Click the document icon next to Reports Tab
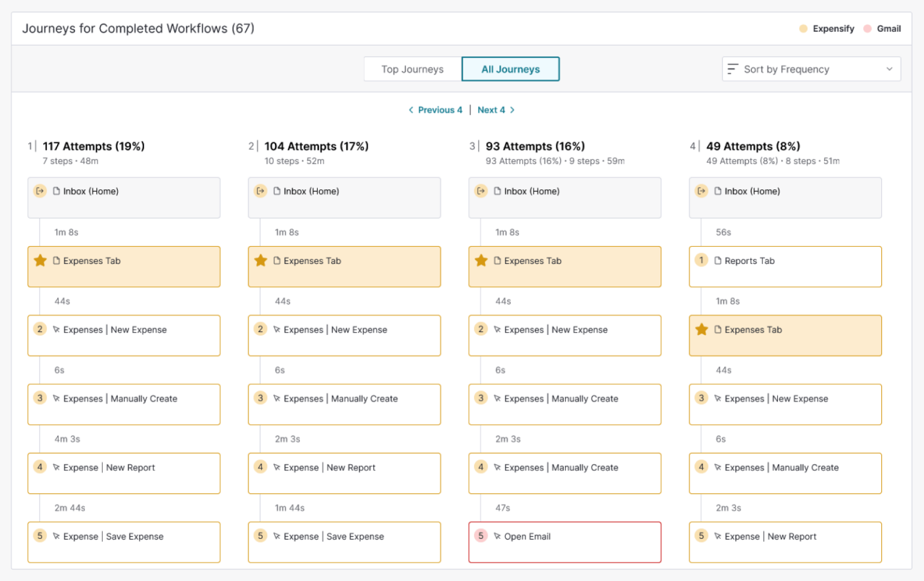Screen dimensions: 924x581 (x=718, y=260)
